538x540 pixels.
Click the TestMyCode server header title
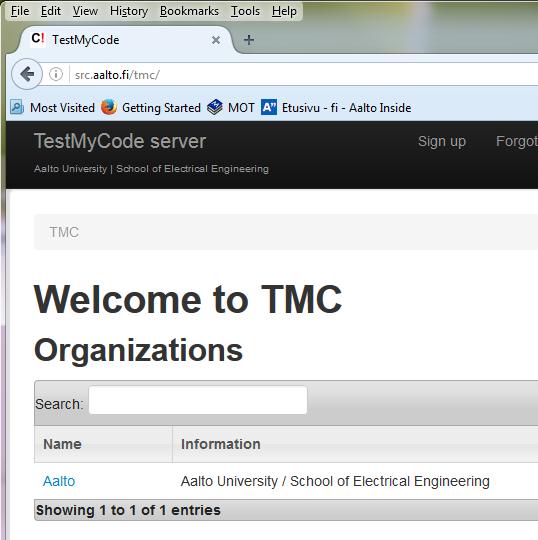pyautogui.click(x=120, y=141)
